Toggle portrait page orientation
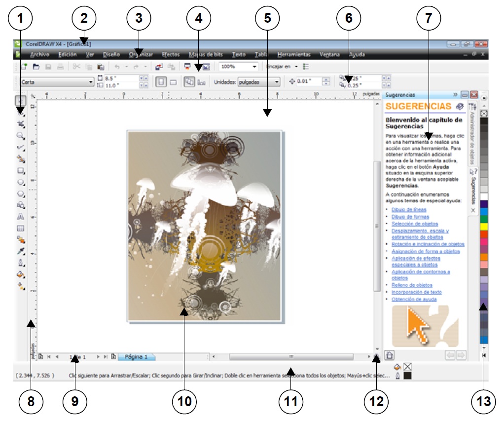Screen dimensions: 504x422 pos(161,80)
